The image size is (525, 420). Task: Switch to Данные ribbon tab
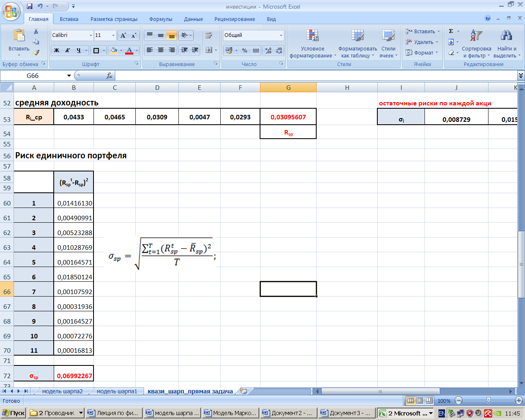pos(194,19)
